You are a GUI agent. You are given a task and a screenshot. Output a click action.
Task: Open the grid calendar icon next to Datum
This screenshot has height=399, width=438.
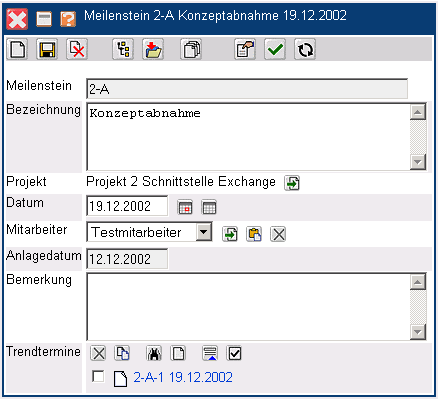point(209,207)
